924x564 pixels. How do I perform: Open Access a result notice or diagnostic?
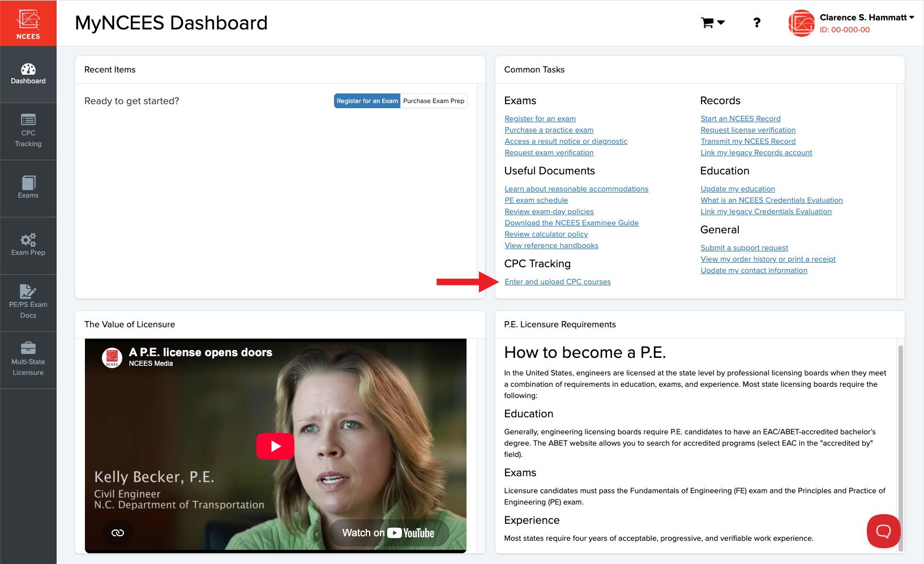(x=566, y=142)
